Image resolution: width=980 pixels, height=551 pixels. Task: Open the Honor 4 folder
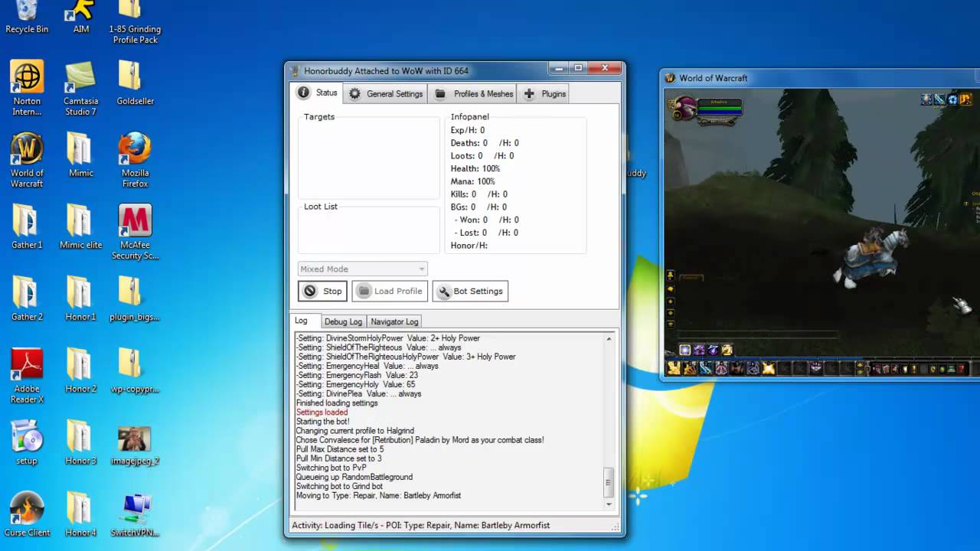pos(81,515)
